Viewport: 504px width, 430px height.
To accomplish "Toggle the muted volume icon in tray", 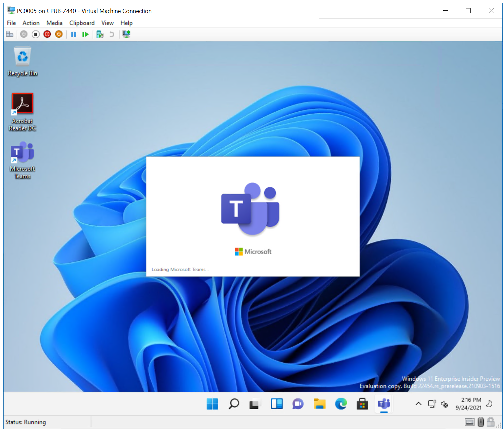I will click(x=444, y=404).
